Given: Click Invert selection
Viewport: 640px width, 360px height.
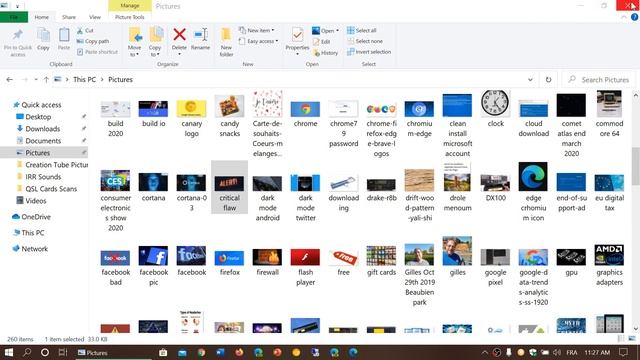Looking at the screenshot, I should coord(369,52).
